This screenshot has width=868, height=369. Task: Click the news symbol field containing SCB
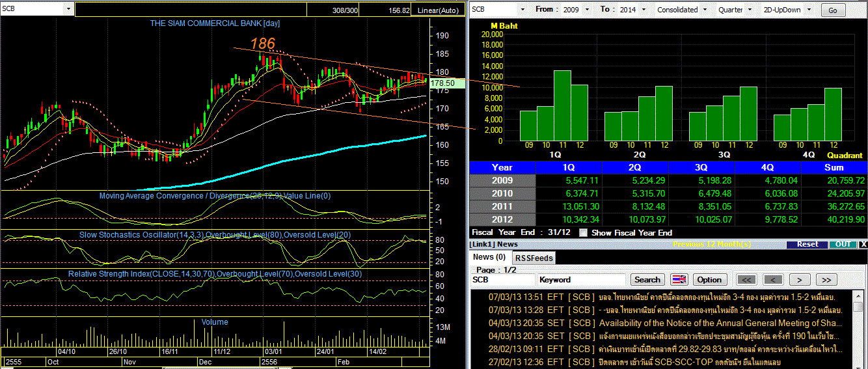503,279
